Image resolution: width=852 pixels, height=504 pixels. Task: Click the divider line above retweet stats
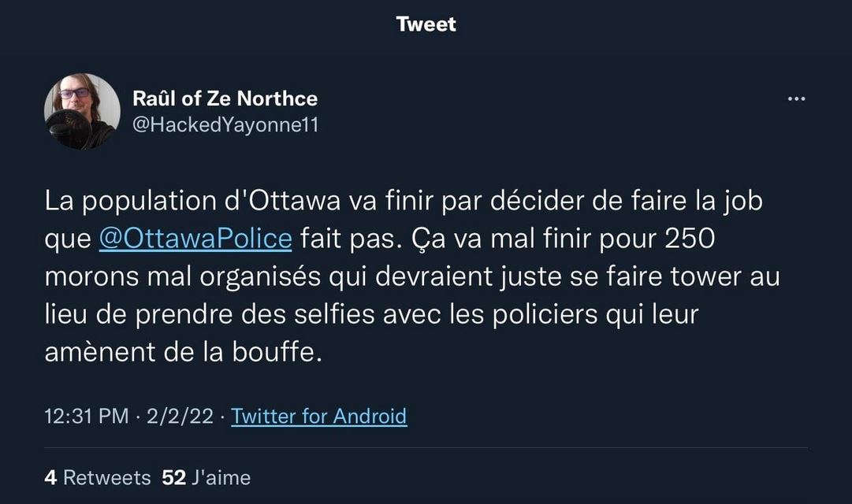(426, 449)
